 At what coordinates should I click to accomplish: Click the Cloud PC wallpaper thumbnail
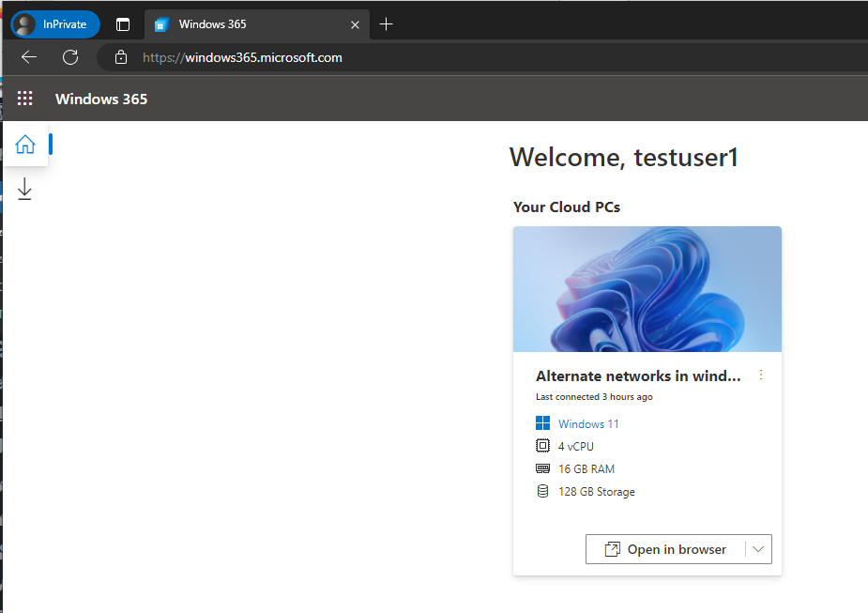[x=647, y=289]
